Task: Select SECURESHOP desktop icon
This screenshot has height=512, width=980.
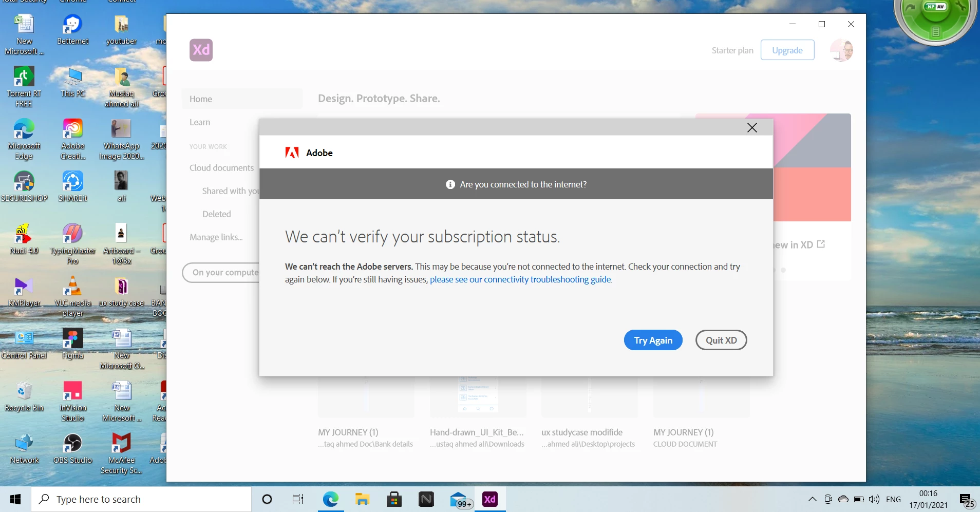Action: (24, 187)
